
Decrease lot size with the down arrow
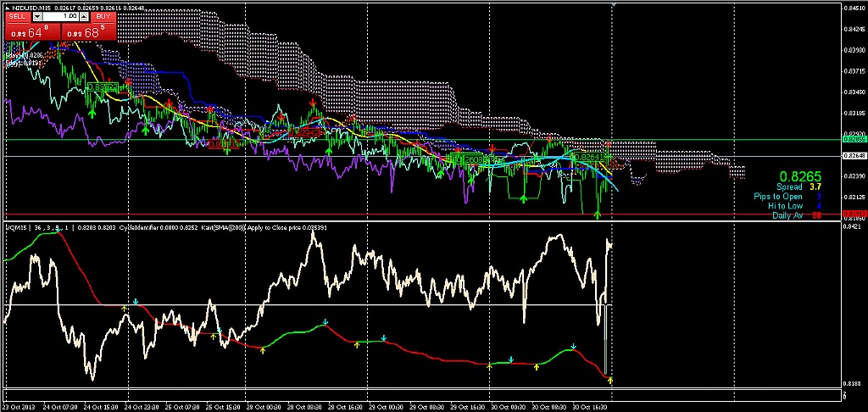[x=38, y=16]
